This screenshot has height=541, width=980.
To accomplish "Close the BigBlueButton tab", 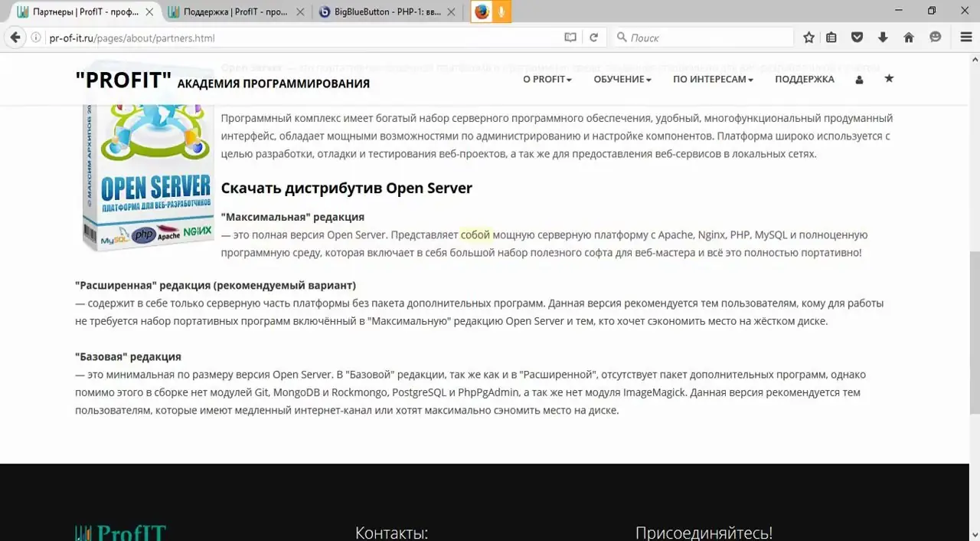I will point(450,11).
